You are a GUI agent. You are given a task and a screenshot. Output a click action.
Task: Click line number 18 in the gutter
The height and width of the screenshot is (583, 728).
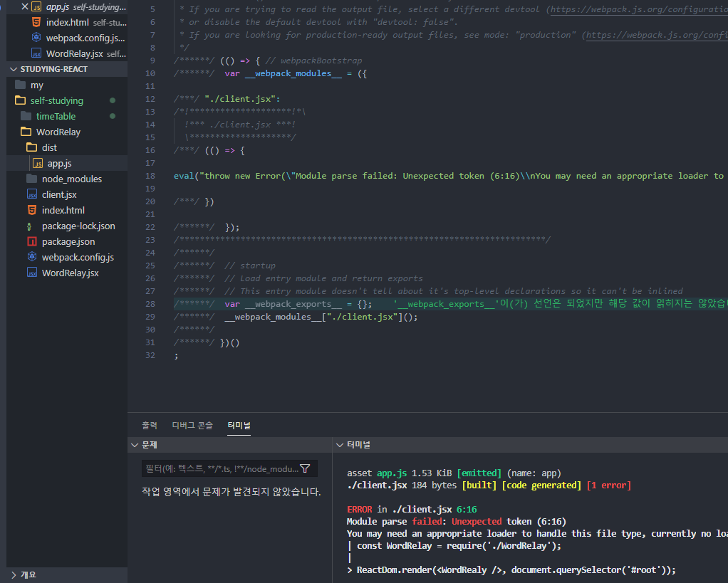(x=150, y=176)
